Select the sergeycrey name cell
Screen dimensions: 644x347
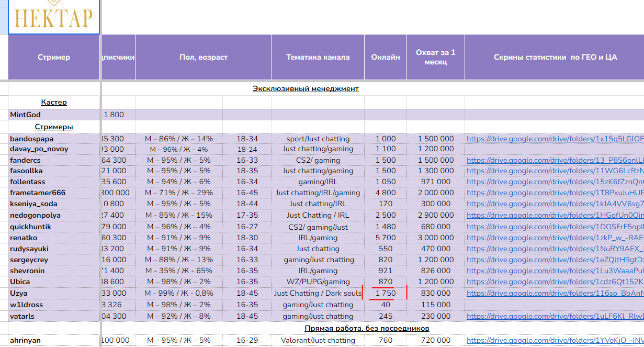(54, 260)
